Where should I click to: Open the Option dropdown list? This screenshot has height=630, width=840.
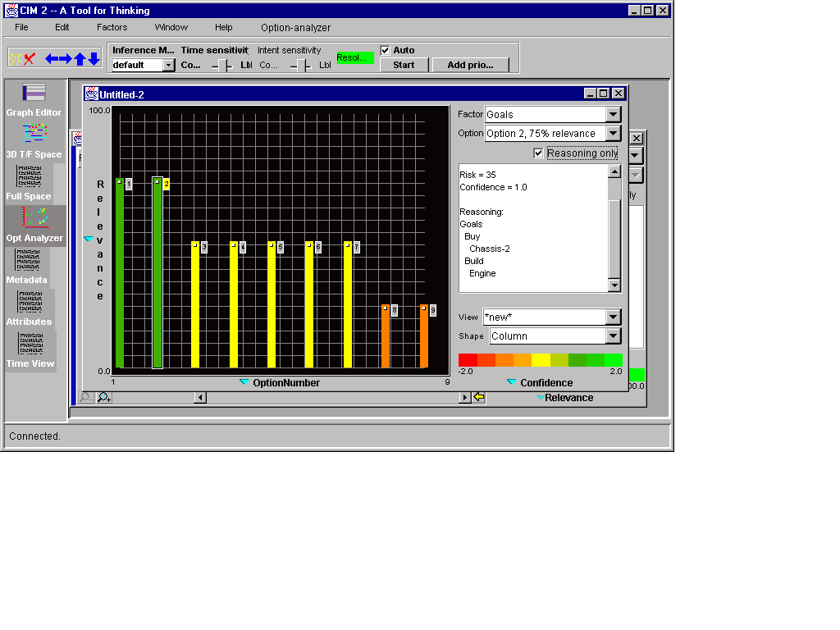[x=613, y=134]
